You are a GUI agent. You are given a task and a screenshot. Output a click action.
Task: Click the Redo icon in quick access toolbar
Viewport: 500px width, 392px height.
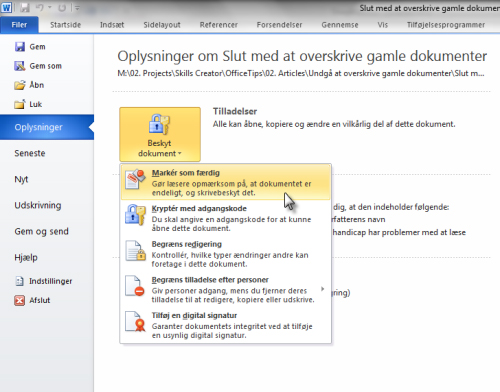(x=62, y=8)
